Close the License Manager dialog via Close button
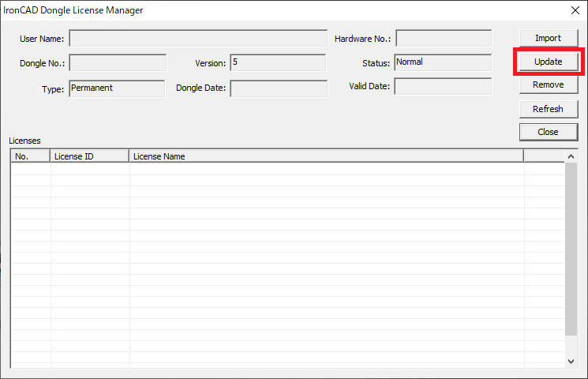 click(549, 132)
